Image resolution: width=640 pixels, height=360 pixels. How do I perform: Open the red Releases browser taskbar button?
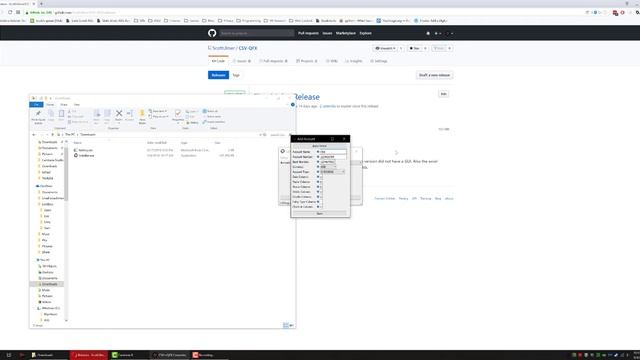click(x=89, y=355)
